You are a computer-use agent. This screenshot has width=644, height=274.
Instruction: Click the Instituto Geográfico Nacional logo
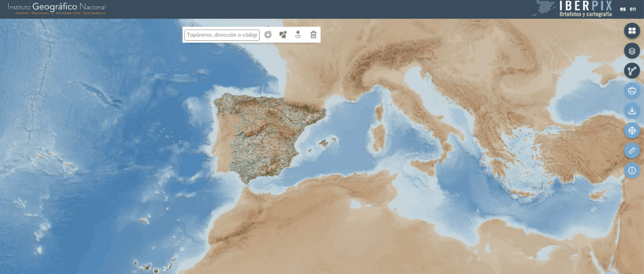point(57,9)
